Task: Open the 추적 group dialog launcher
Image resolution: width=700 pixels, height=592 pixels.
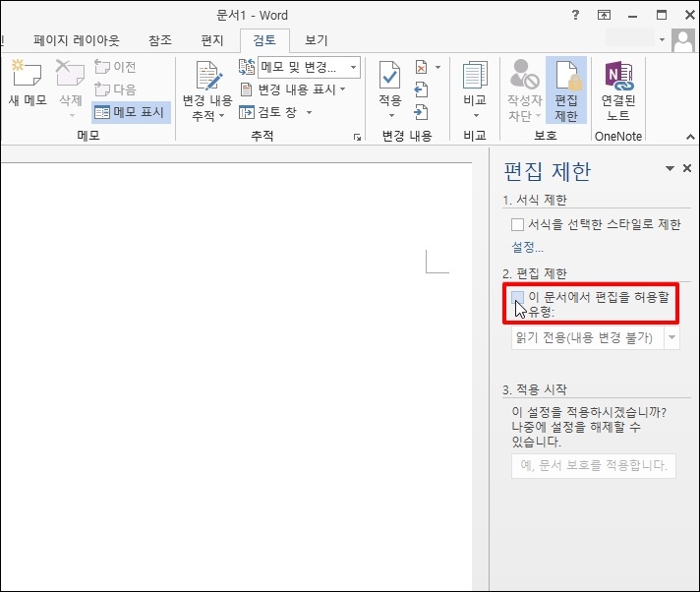Action: coord(357,138)
